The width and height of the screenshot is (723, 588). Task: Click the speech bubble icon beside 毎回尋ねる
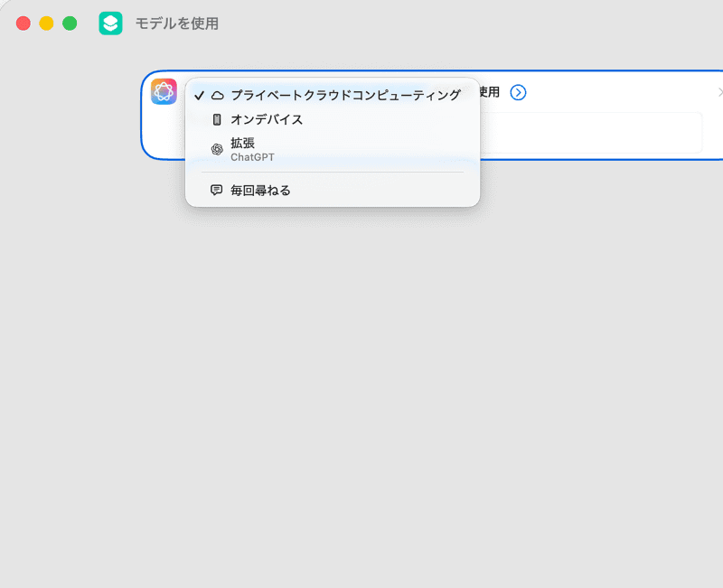(x=216, y=190)
